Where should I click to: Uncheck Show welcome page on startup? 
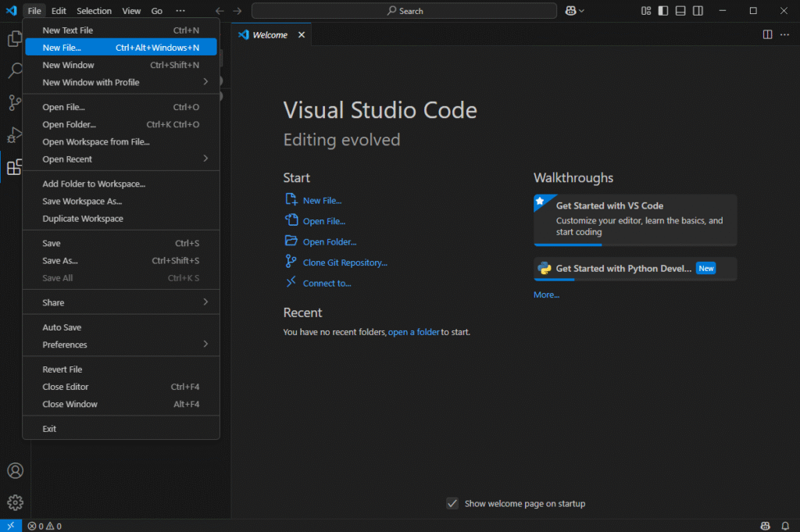[x=452, y=503]
